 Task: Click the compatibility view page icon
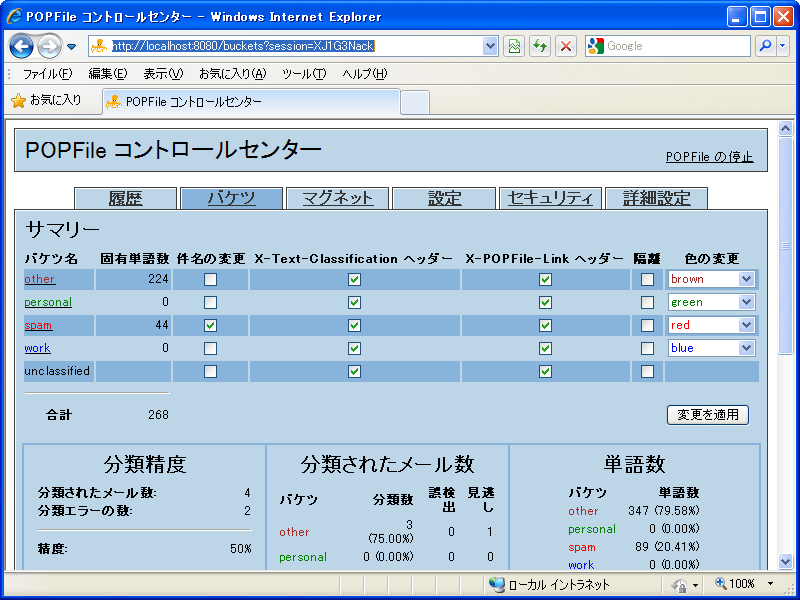[x=514, y=46]
